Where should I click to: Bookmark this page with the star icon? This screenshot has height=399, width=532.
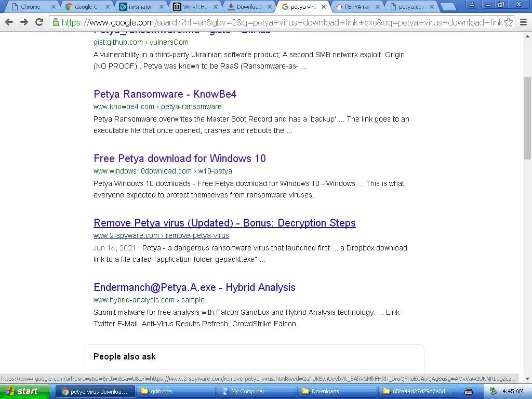(x=508, y=22)
